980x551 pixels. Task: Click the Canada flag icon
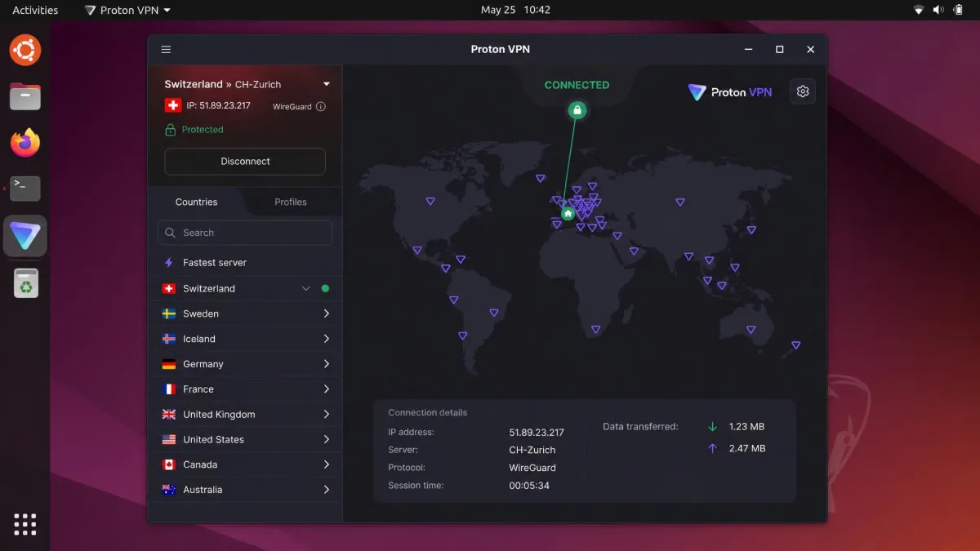169,464
